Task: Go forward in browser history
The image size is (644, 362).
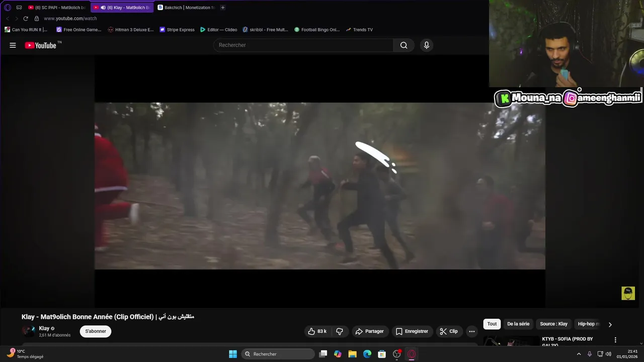Action: click(x=16, y=19)
